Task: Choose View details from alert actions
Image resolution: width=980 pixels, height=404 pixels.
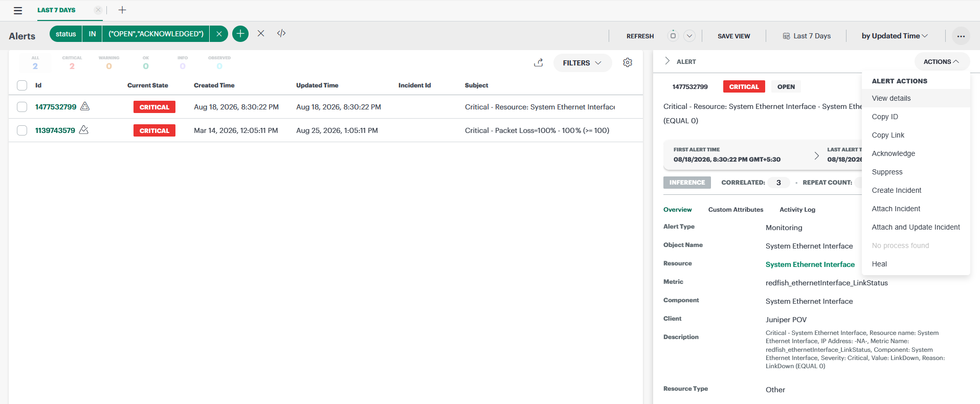Action: click(916, 98)
